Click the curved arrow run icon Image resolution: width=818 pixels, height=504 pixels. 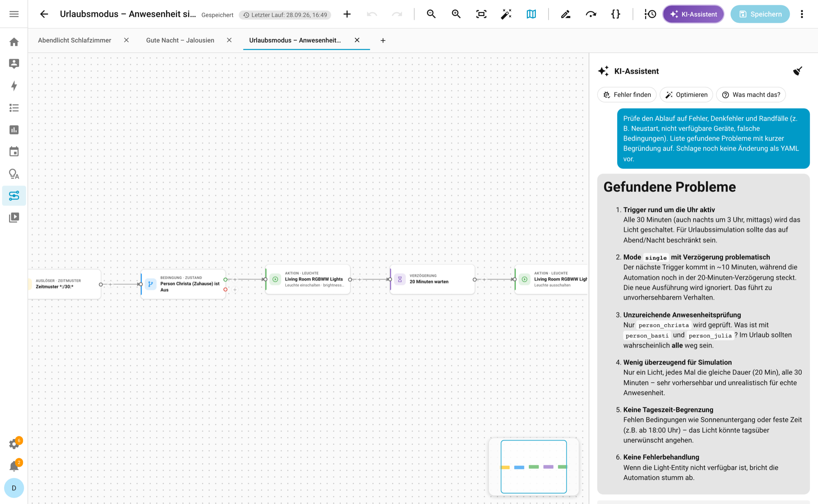[x=591, y=14]
